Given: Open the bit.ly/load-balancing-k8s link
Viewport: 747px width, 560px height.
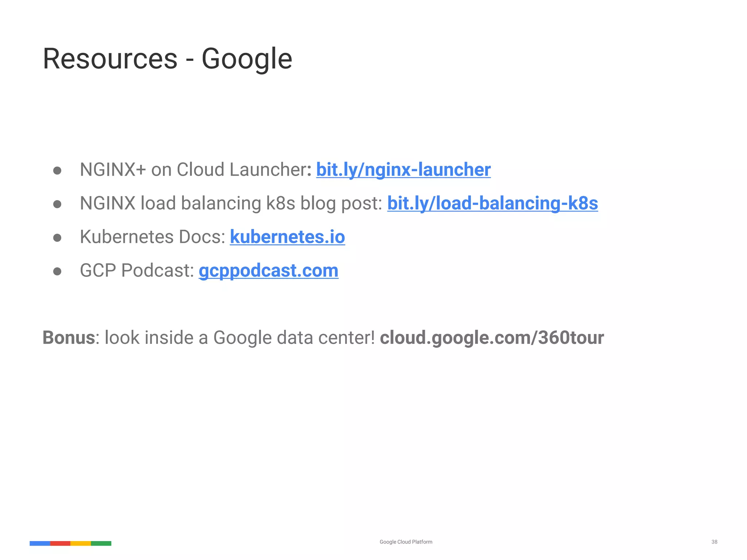Looking at the screenshot, I should click(x=492, y=203).
